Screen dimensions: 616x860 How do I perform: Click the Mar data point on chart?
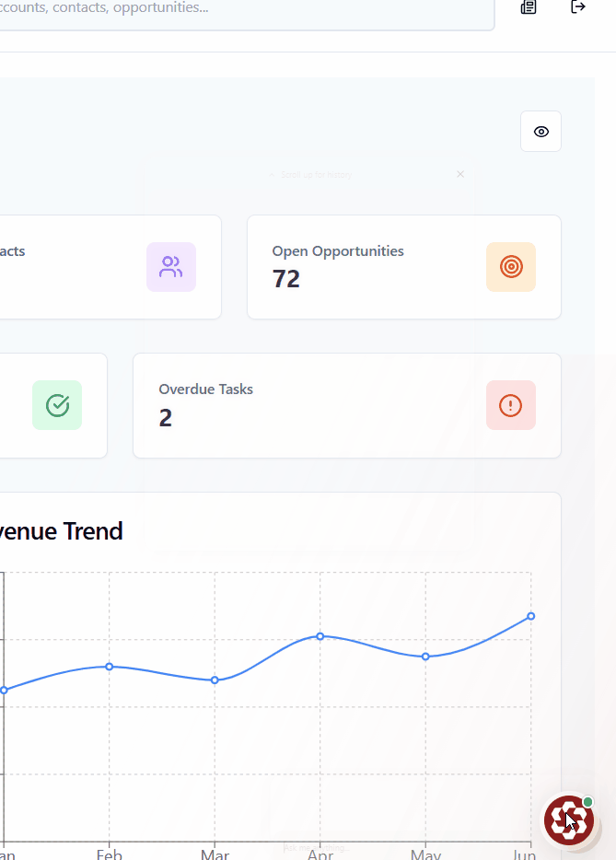click(x=215, y=680)
